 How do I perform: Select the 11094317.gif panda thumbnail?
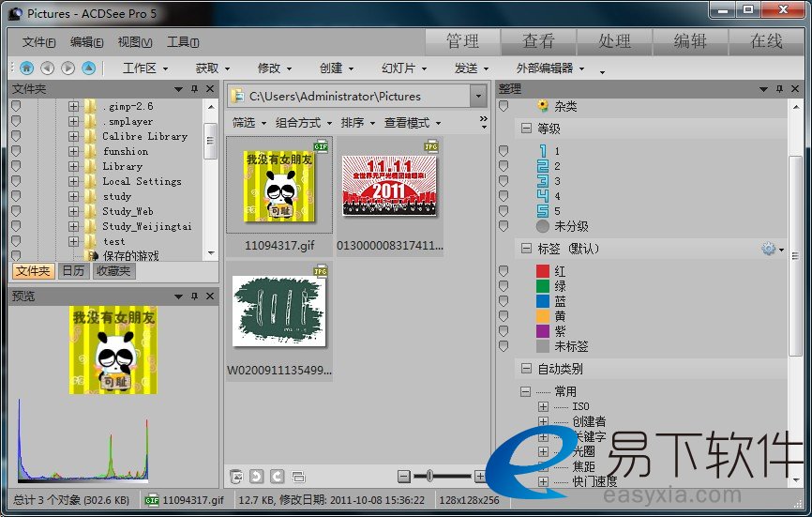[278, 185]
